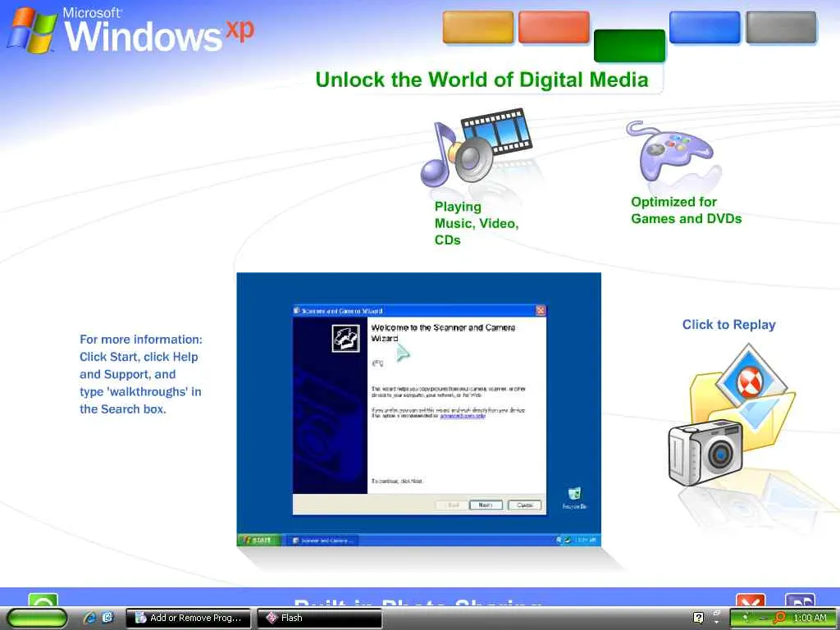Click the orange magnifier tray icon
Image resolution: width=840 pixels, height=630 pixels.
pyautogui.click(x=780, y=618)
